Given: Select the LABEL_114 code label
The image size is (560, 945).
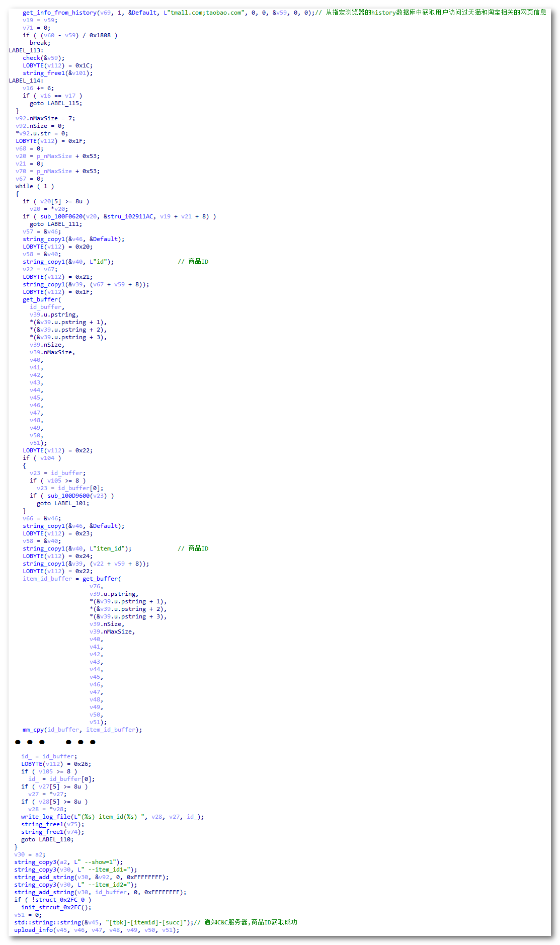Looking at the screenshot, I should coord(25,81).
